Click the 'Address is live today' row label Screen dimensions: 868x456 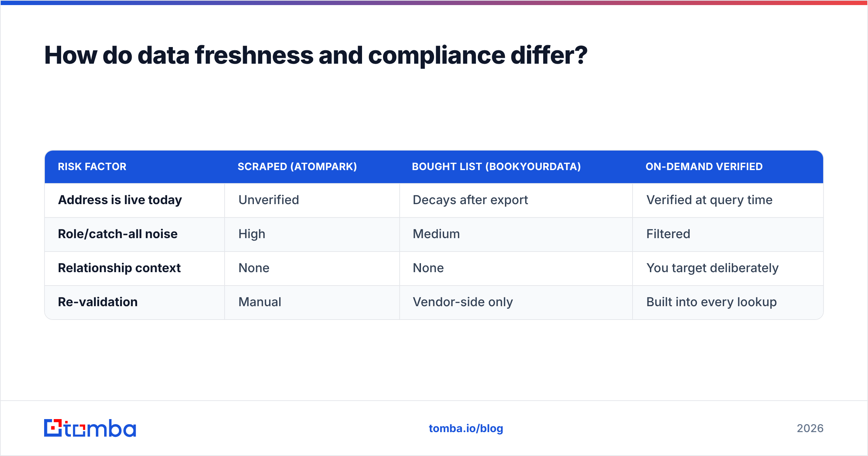coord(120,200)
